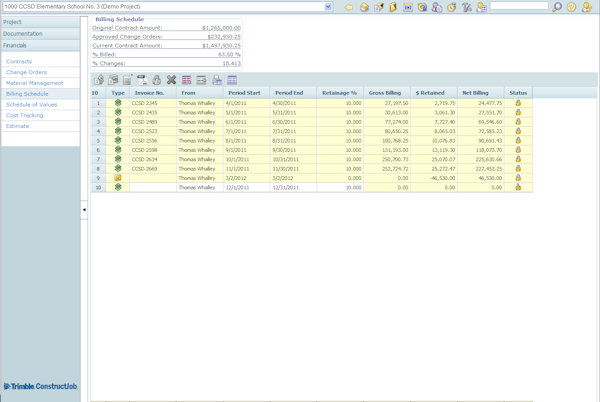Expand the Documentation section
Image resolution: width=600 pixels, height=402 pixels.
40,34
